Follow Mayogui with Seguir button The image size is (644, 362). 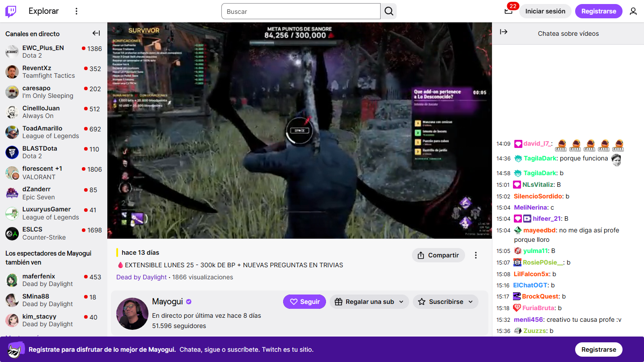(x=305, y=302)
